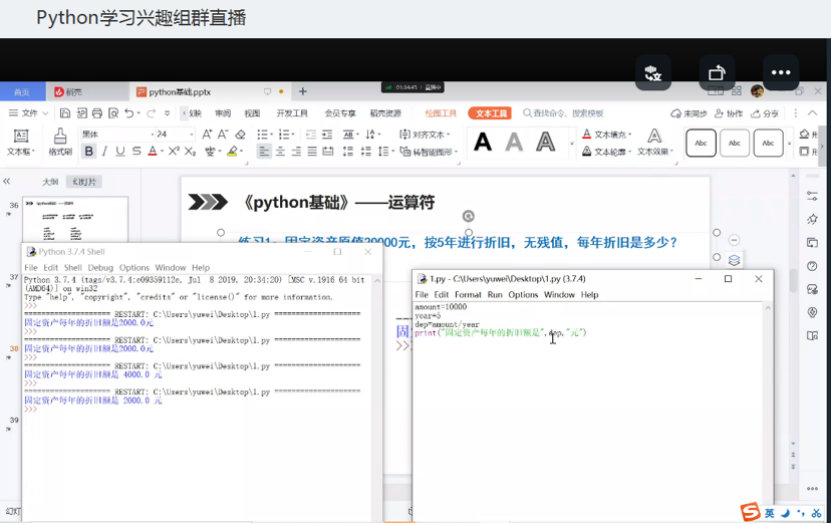Open Debug menu in Python Shell
Image resolution: width=831 pixels, height=524 pixels.
pyautogui.click(x=100, y=268)
